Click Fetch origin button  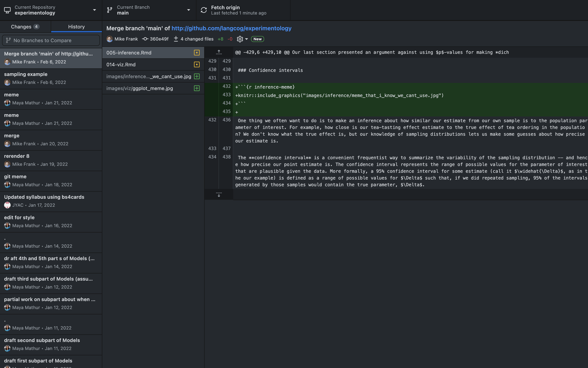point(243,10)
